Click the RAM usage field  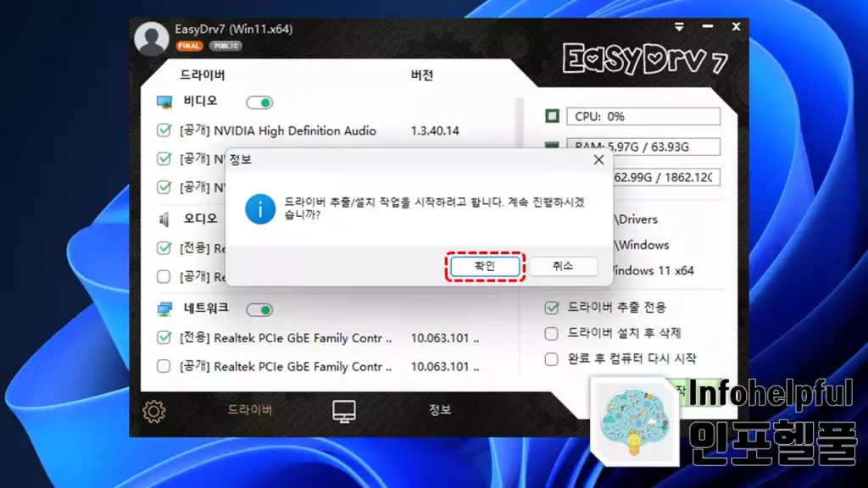tap(643, 147)
